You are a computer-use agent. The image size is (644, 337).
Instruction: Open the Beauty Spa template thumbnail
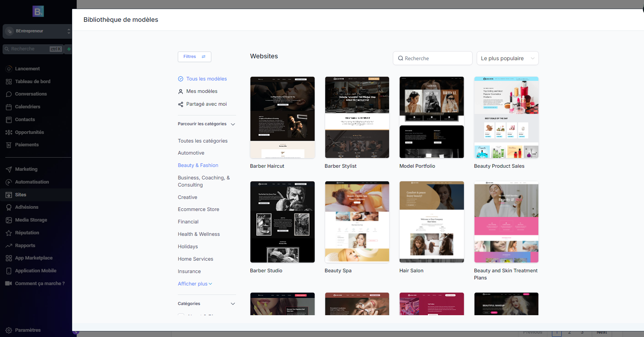click(357, 222)
